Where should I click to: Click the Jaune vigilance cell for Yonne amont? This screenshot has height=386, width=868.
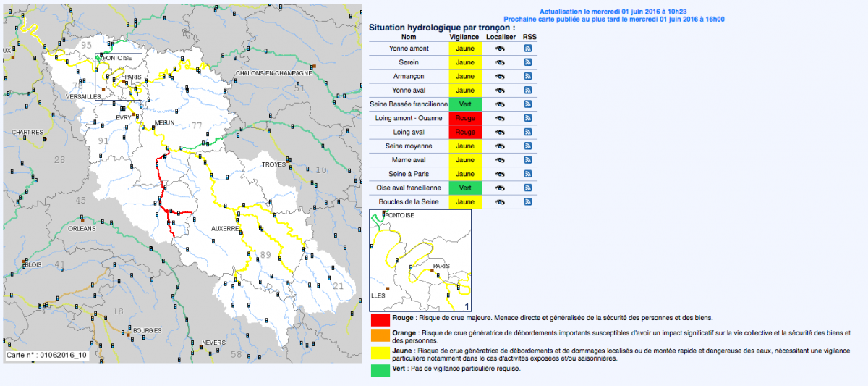(464, 49)
